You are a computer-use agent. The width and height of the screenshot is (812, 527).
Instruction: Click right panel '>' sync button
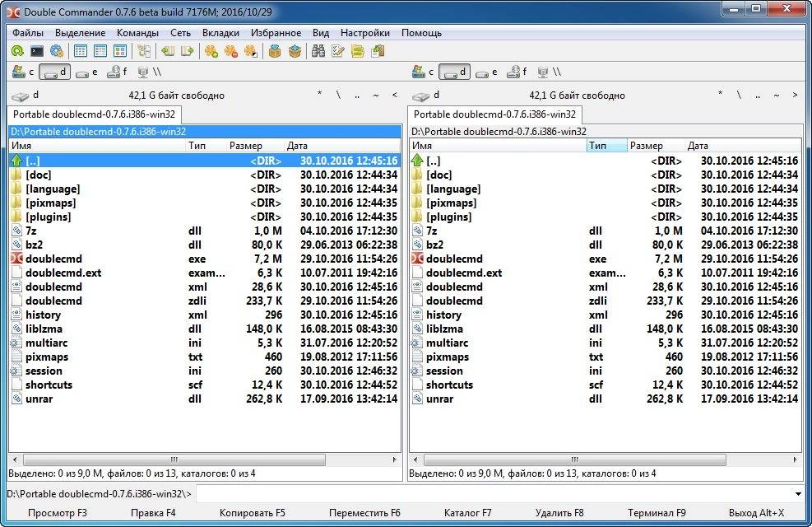coord(795,95)
